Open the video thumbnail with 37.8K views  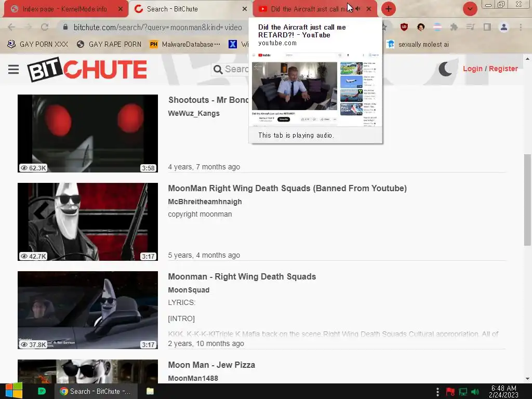click(x=87, y=310)
